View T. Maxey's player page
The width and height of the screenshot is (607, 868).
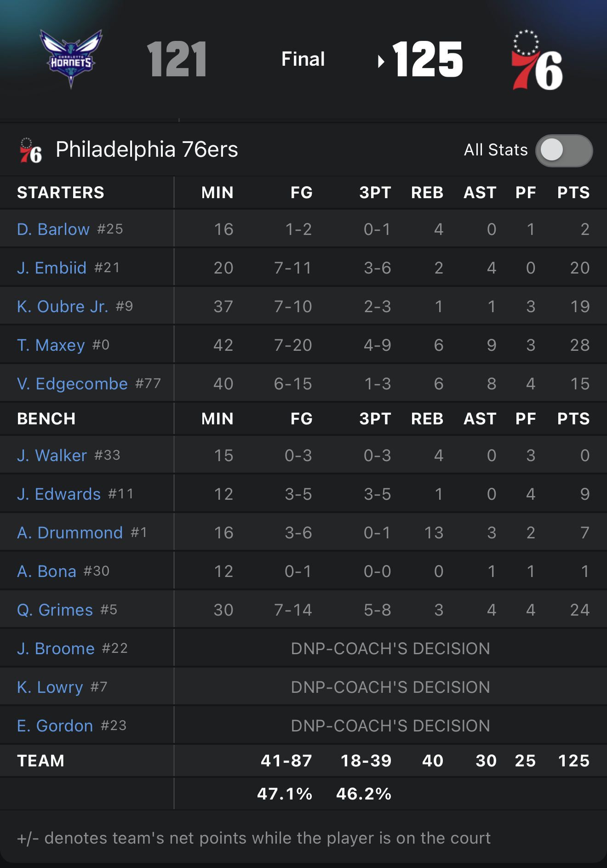[x=51, y=345]
